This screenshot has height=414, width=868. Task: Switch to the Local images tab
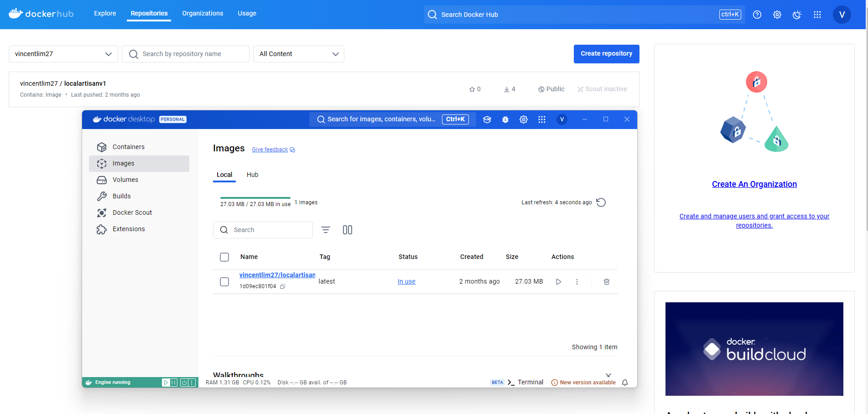224,175
